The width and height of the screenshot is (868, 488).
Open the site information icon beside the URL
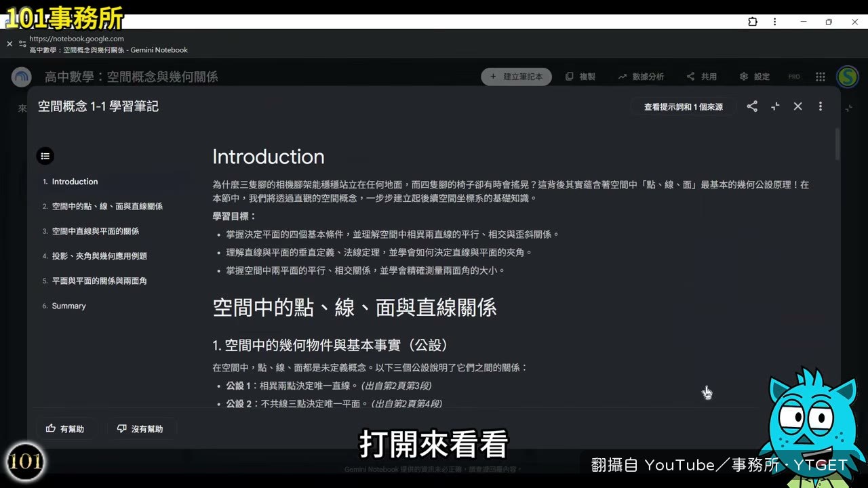pos(22,43)
